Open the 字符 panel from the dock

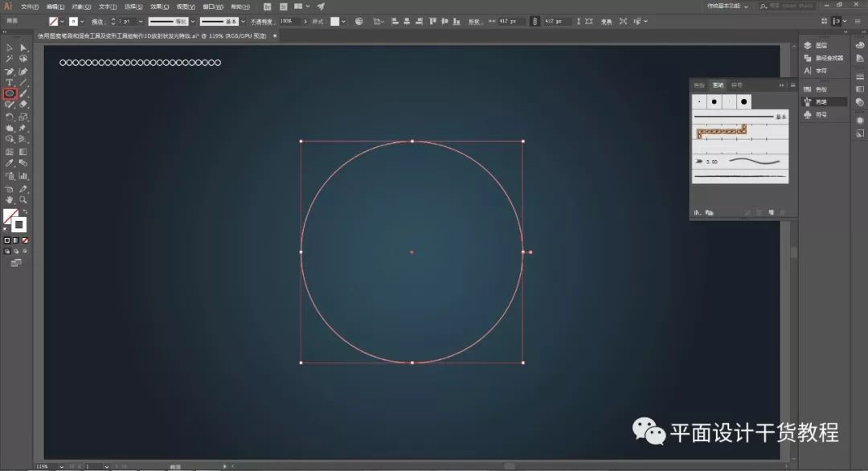click(821, 71)
